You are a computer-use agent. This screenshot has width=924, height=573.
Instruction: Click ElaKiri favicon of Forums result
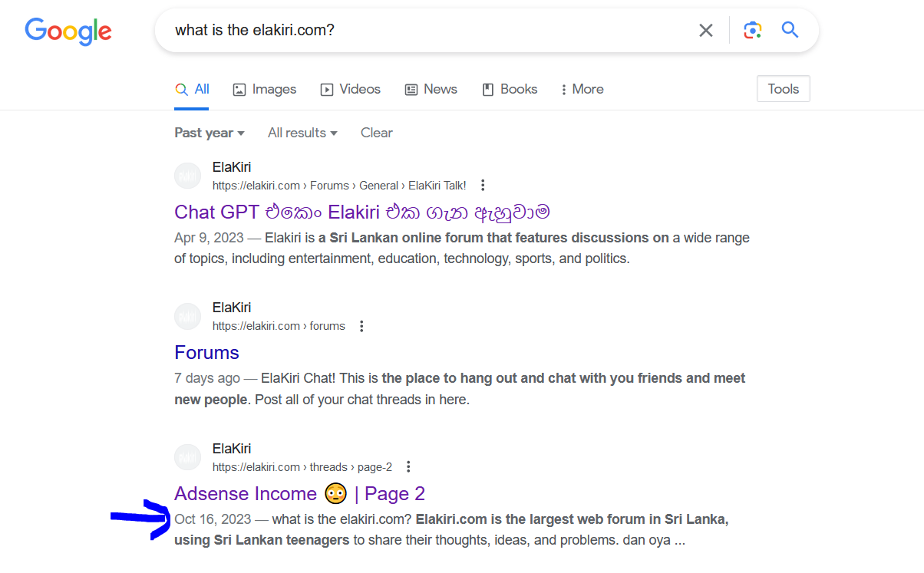pyautogui.click(x=187, y=317)
